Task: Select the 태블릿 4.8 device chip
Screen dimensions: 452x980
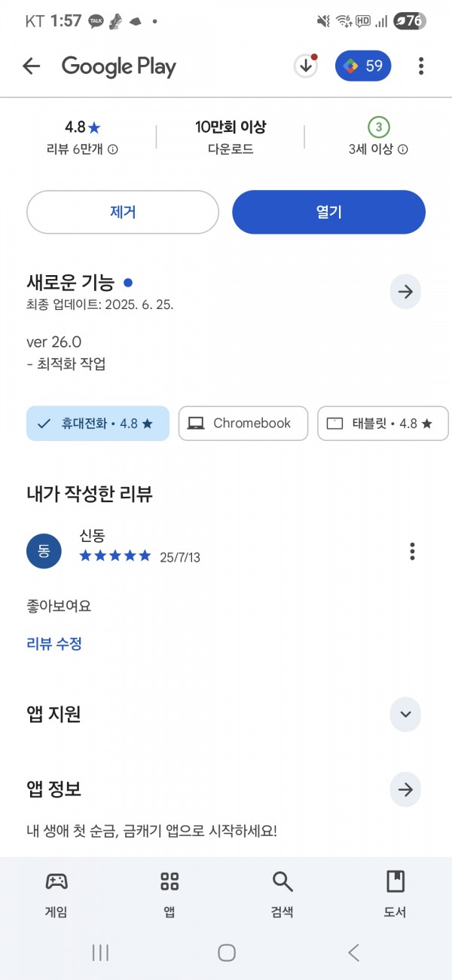Action: 383,423
